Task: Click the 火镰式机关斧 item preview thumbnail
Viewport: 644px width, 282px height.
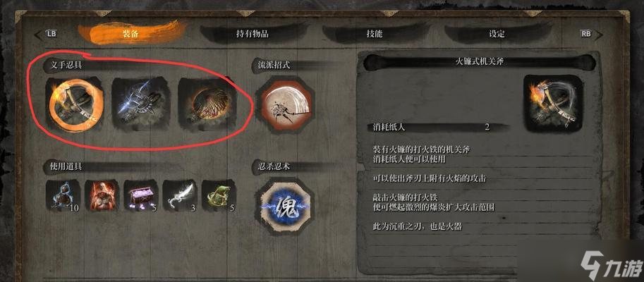Action: pos(553,104)
